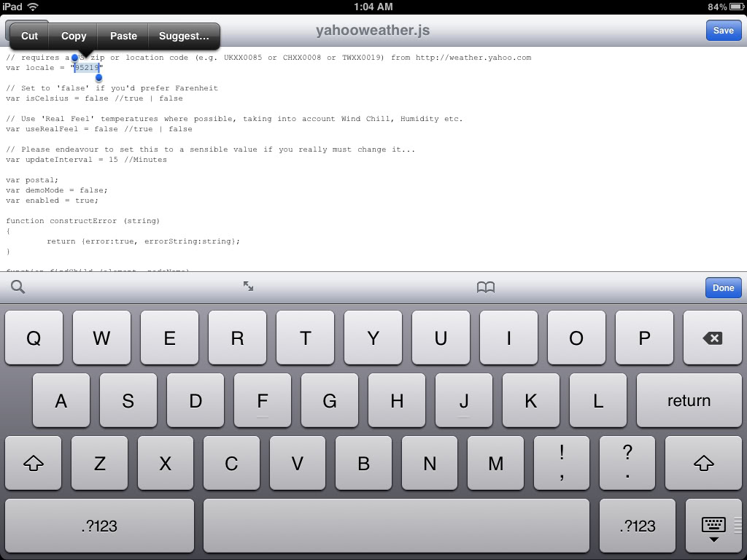Tap the http://weather.yahoo.com text in comment

(473, 58)
